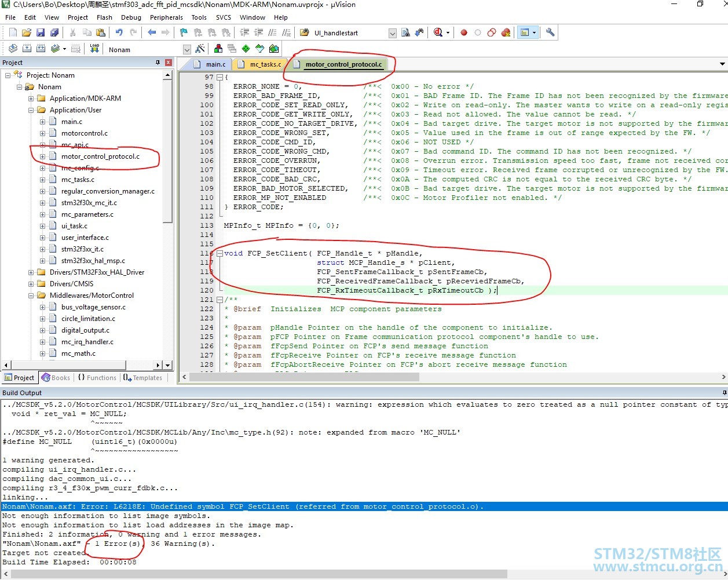
Task: Open Manage Project Items icon
Action: tap(218, 49)
